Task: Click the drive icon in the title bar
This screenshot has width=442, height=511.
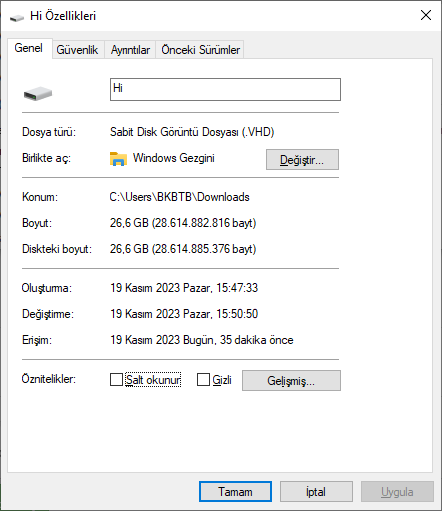Action: click(x=17, y=17)
